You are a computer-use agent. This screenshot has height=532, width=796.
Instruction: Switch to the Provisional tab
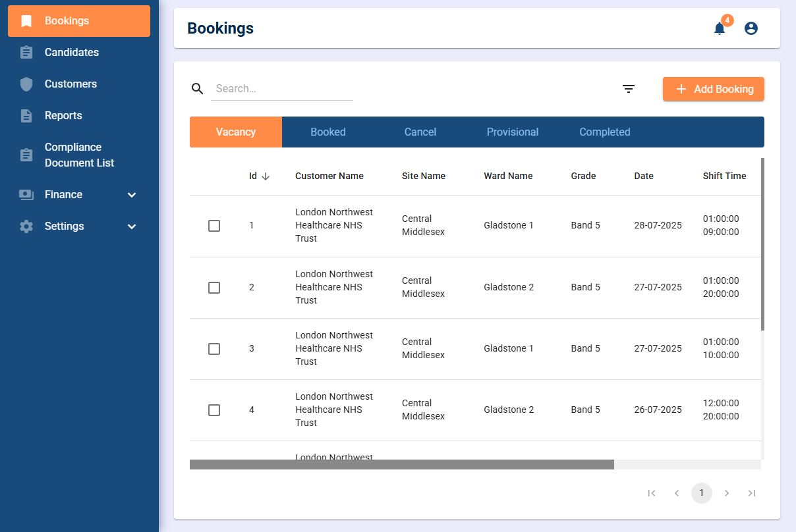pyautogui.click(x=513, y=132)
